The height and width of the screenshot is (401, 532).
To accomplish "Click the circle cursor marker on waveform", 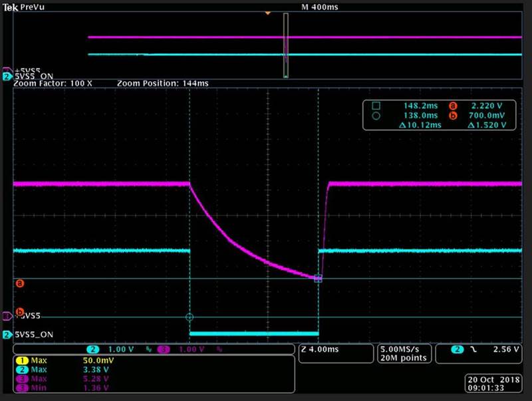I will click(190, 317).
